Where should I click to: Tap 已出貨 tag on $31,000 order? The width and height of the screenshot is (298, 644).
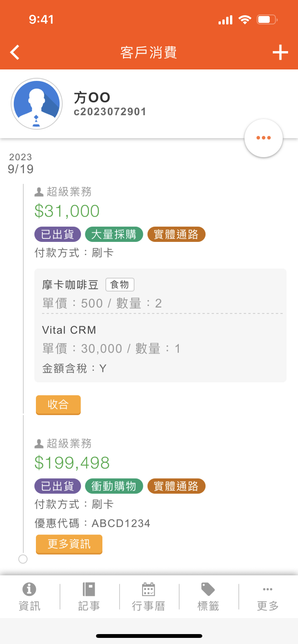pyautogui.click(x=58, y=234)
